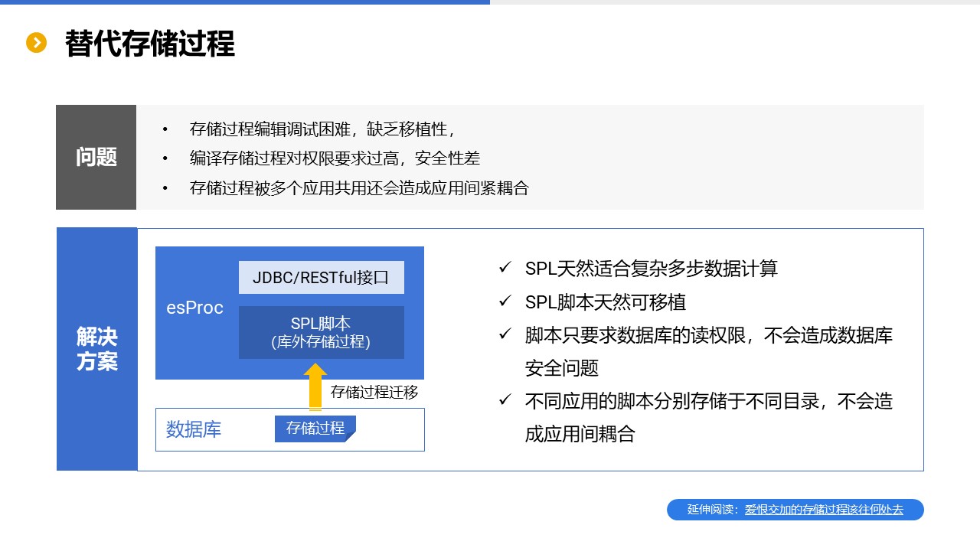Select the SPL脚本 (库外存储过程) box

321,332
